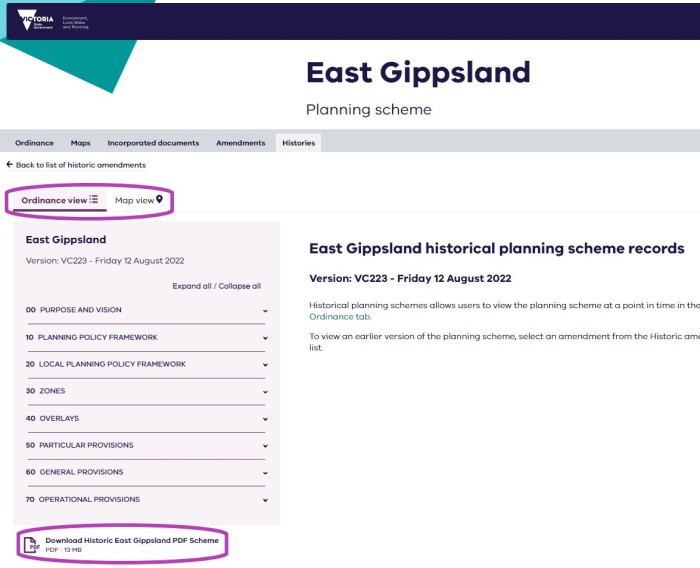Click the back arrow icon near historic amendments
The image size is (700, 568).
click(x=9, y=165)
